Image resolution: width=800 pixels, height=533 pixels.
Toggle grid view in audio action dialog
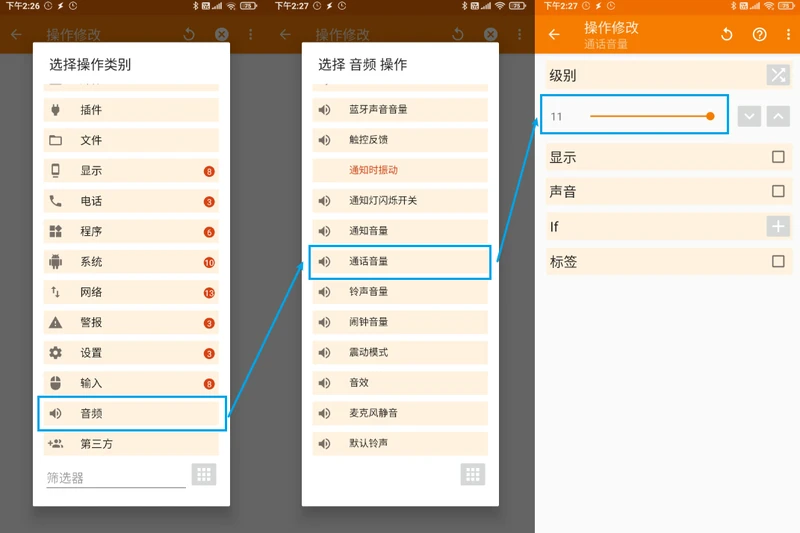click(473, 475)
